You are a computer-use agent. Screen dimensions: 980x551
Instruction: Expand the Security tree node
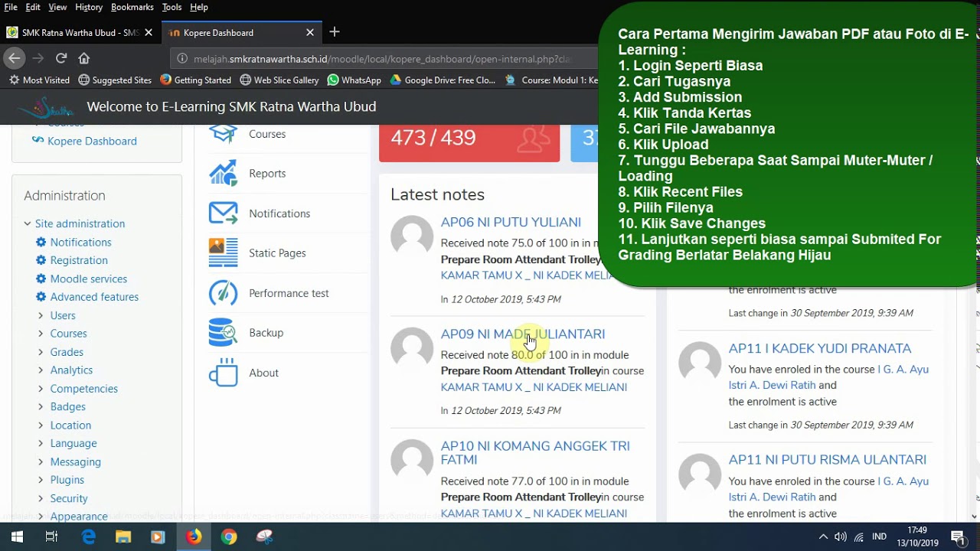coord(41,498)
